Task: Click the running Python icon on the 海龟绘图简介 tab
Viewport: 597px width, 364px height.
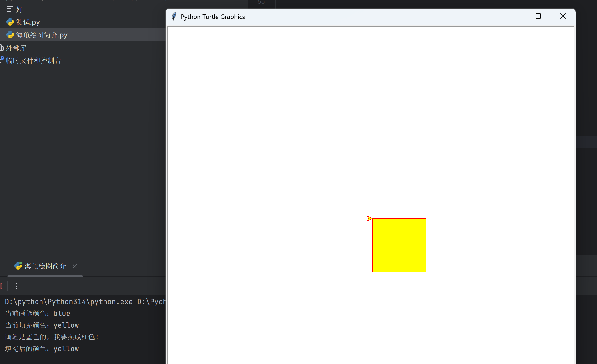Action: click(x=18, y=266)
